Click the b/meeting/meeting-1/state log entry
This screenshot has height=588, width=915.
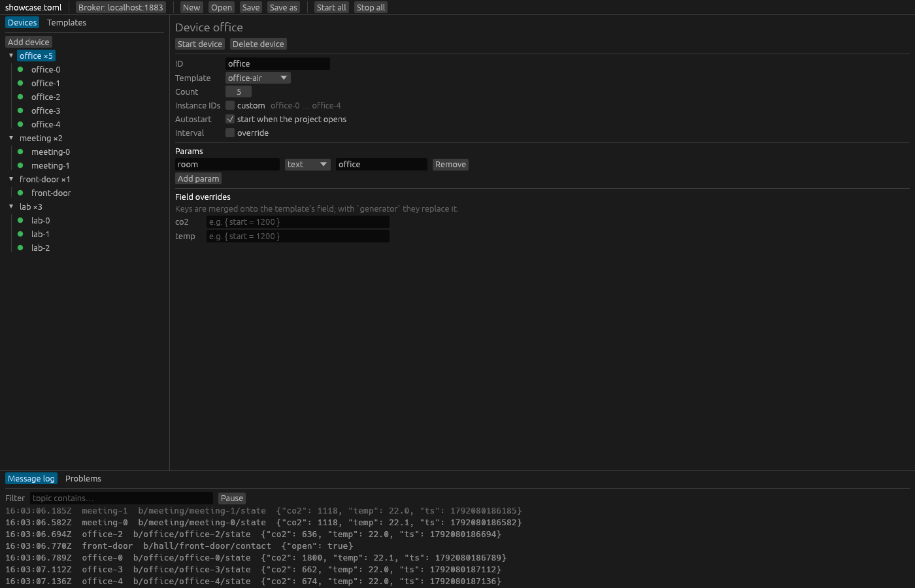pyautogui.click(x=264, y=511)
